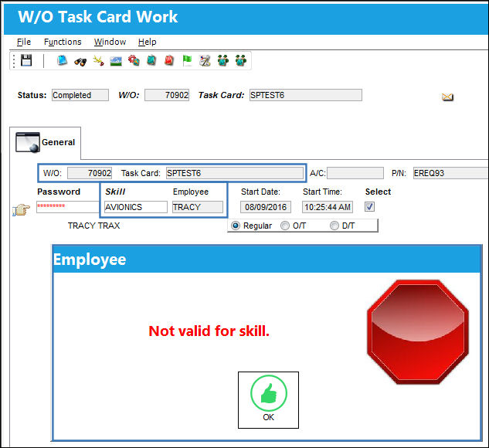Click the General tab Task Card field SPTEST6

click(x=235, y=173)
